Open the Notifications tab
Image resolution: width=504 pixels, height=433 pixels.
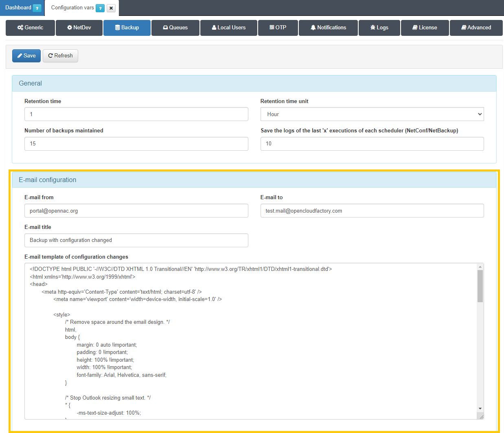tap(328, 28)
